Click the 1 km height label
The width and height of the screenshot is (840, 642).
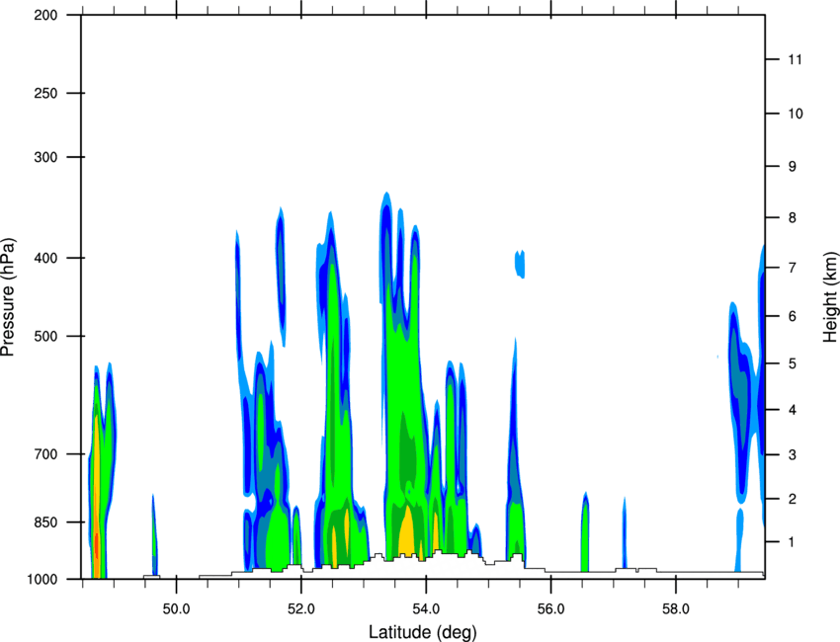click(x=793, y=542)
